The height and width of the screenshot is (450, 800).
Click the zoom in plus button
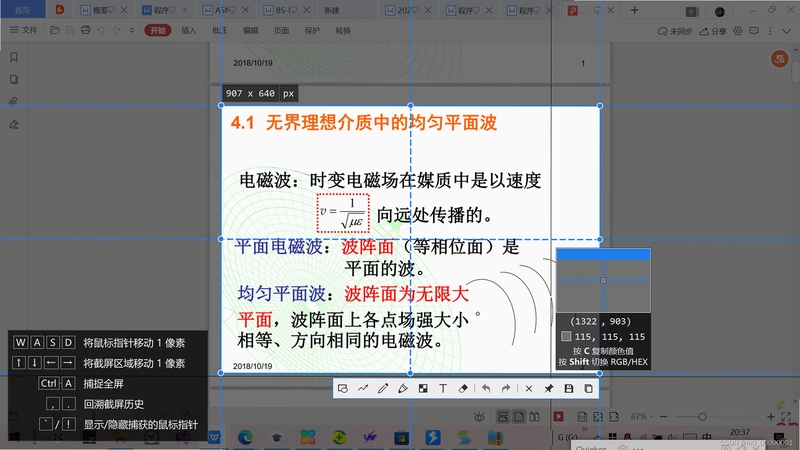(770, 417)
